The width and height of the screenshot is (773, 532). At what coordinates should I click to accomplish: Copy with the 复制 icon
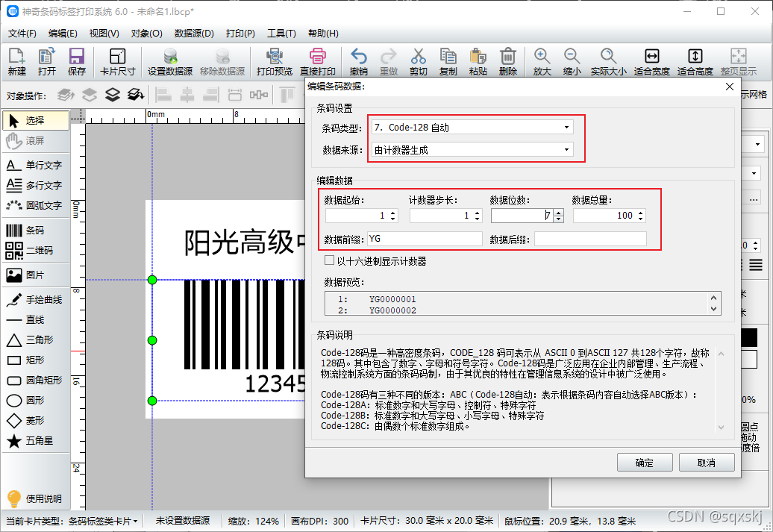(x=448, y=62)
